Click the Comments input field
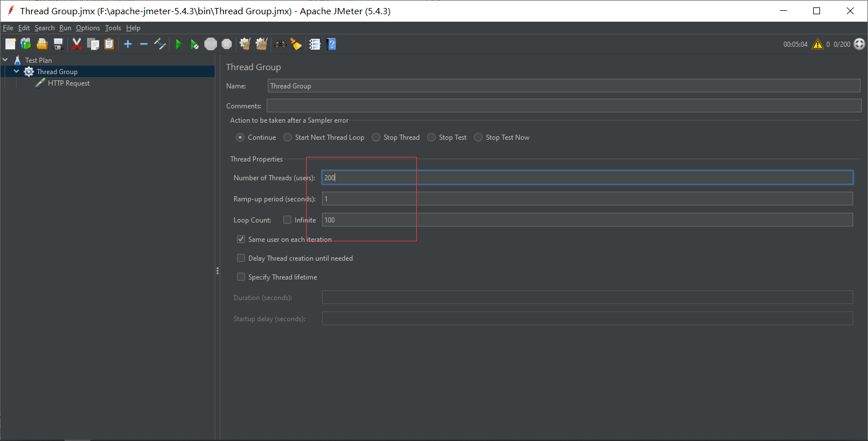 click(x=564, y=106)
